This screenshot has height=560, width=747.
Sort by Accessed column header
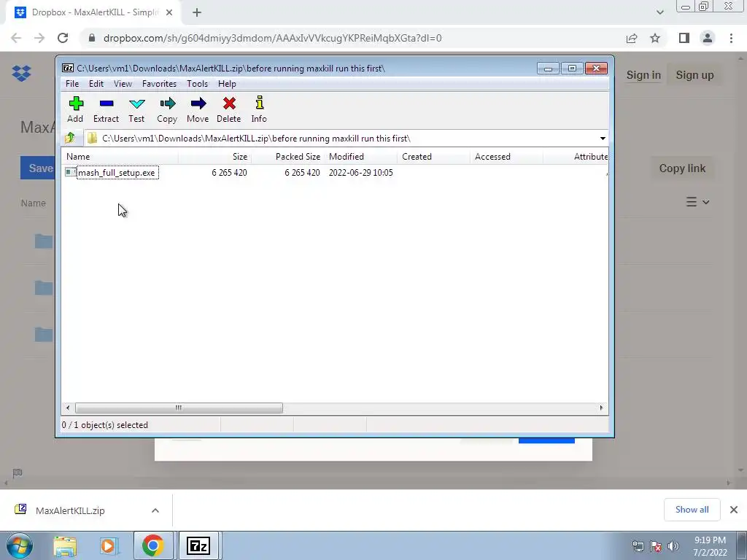506,157
